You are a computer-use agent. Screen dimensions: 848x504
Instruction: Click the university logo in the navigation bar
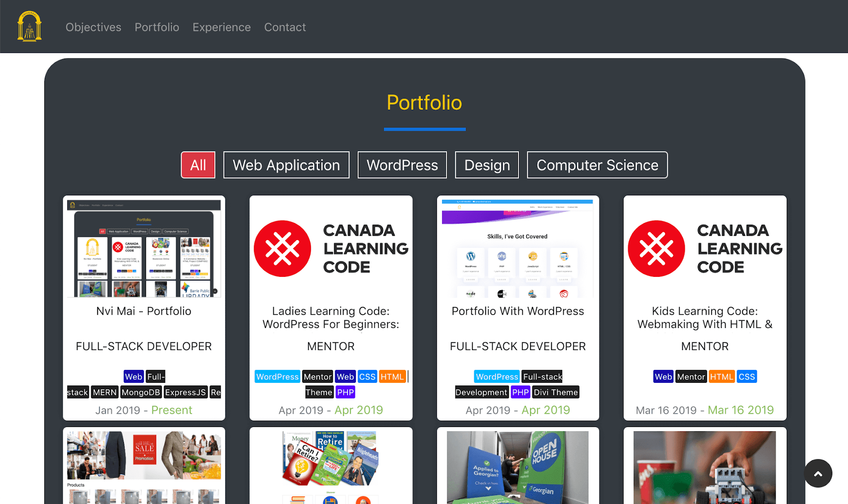pos(29,26)
